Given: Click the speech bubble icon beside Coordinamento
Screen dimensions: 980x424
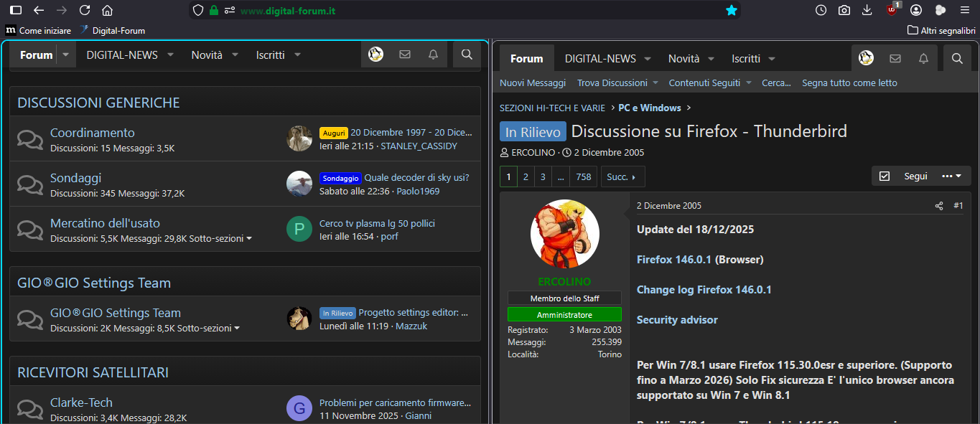Looking at the screenshot, I should point(30,139).
